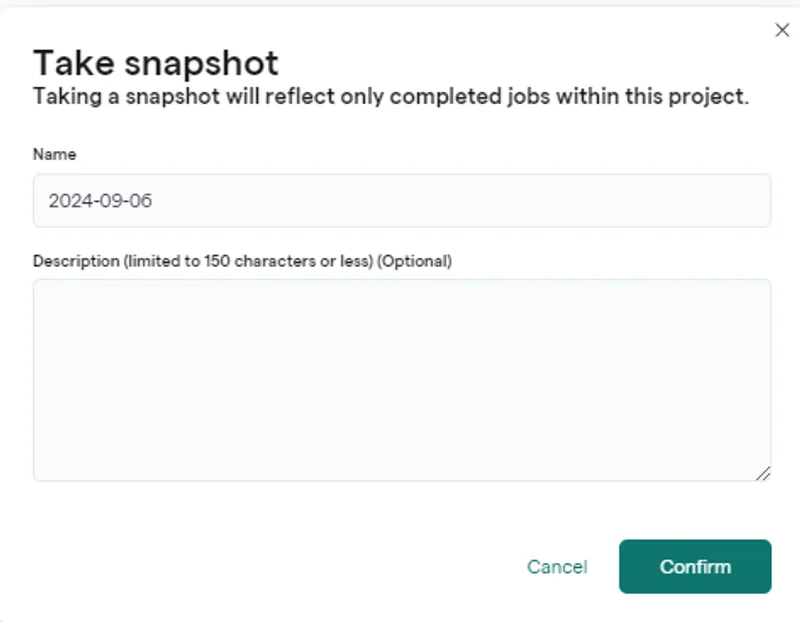This screenshot has width=800, height=622.
Task: Click the Description box resize handle
Action: [x=763, y=473]
